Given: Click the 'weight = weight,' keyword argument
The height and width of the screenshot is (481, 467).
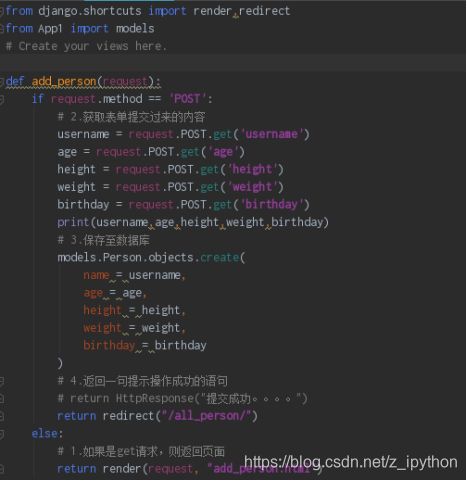Looking at the screenshot, I should (x=134, y=328).
